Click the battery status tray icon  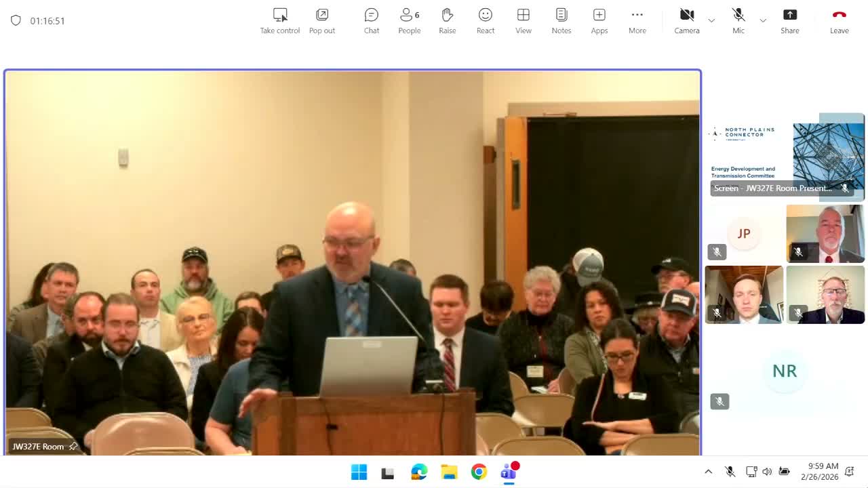coord(784,472)
